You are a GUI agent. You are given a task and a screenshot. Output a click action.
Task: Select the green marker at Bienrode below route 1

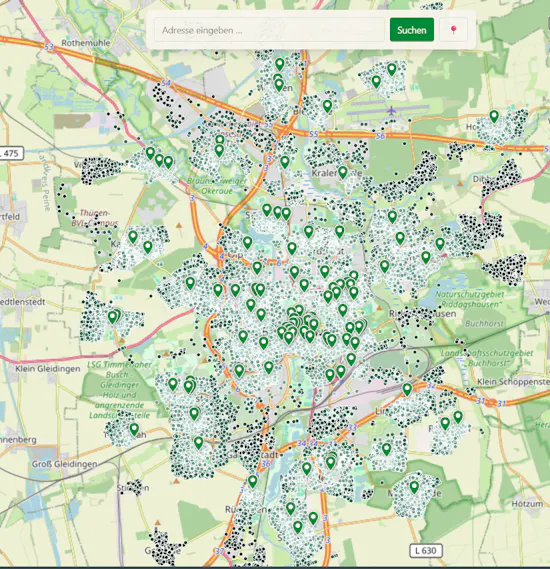(327, 106)
